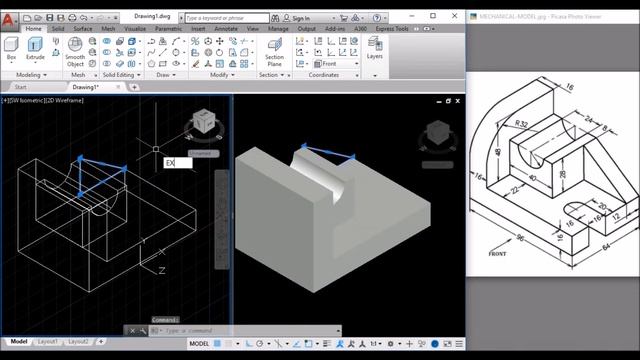Screen dimensions: 640x360
Task: Click the ViewCube in left viewport
Action: [x=204, y=121]
